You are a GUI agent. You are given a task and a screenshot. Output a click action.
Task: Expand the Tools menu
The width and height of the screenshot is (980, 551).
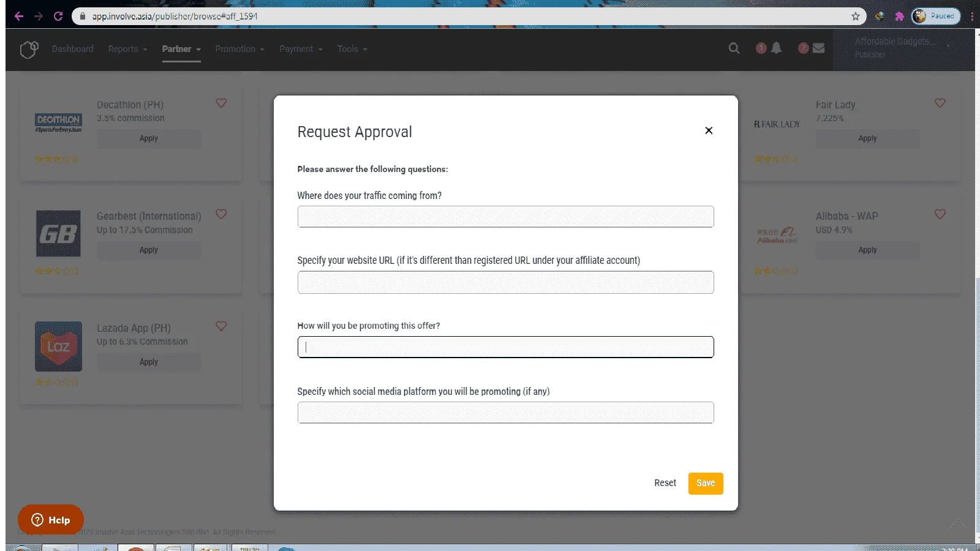(x=352, y=49)
